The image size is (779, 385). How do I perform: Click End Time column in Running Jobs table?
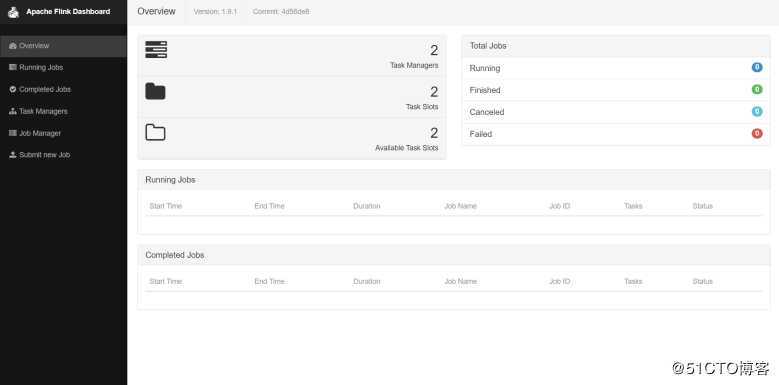click(270, 206)
